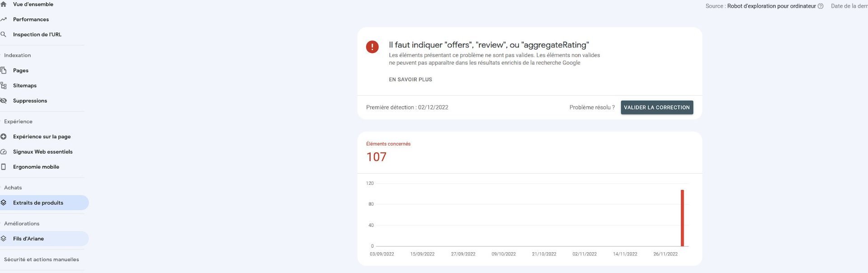Screen dimensions: 868x273
Task: Expand Sécurité et actions manuelles section
Action: [42, 259]
